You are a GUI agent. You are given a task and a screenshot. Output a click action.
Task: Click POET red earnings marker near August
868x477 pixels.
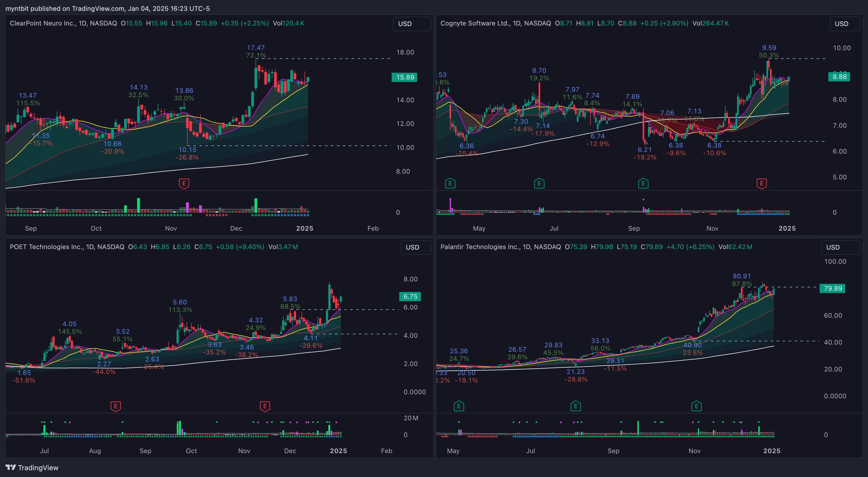(x=116, y=406)
